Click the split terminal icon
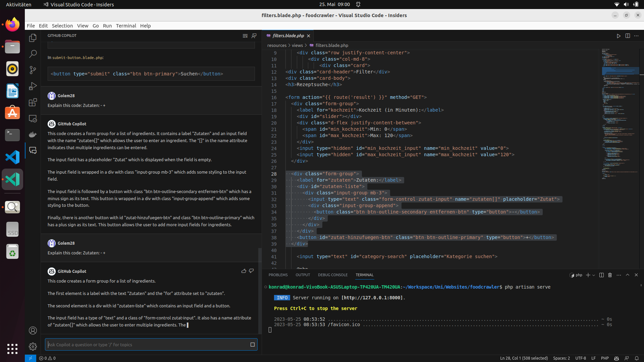 601,275
